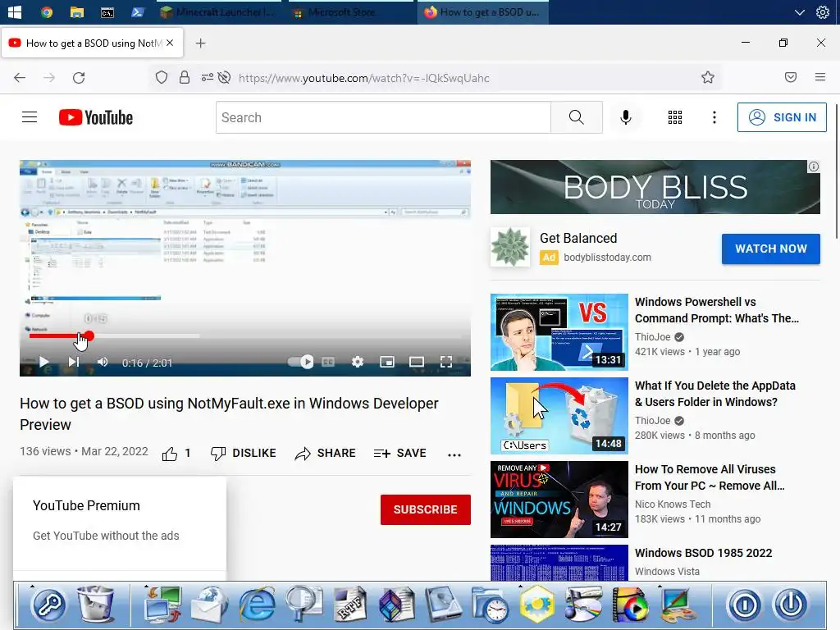Open 'What If You Delete the AppData' video title

pos(714,394)
